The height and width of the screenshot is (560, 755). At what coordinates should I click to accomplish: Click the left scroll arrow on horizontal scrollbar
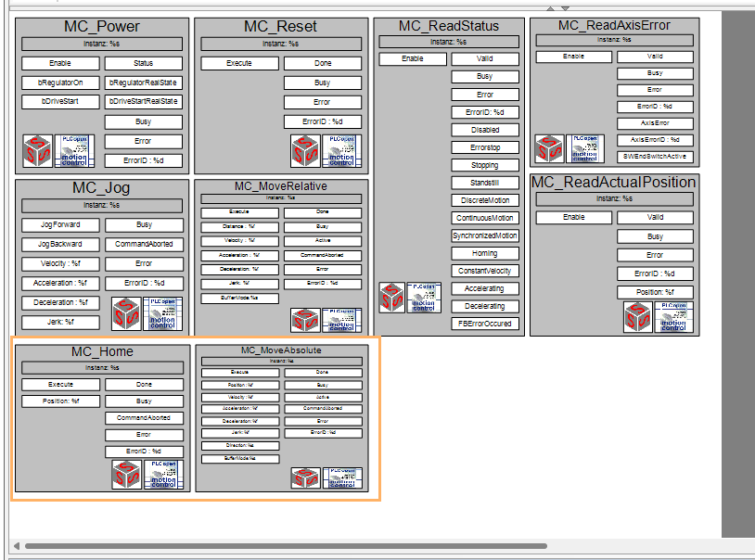click(x=15, y=545)
